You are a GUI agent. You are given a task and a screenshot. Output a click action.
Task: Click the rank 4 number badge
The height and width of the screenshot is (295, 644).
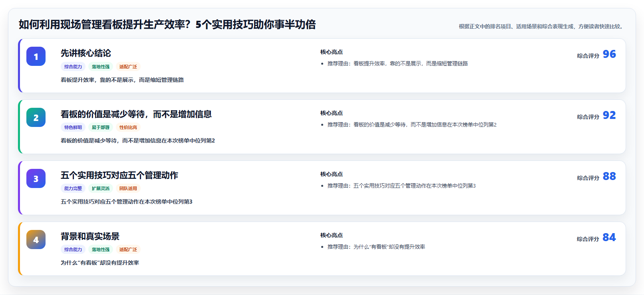click(x=36, y=240)
